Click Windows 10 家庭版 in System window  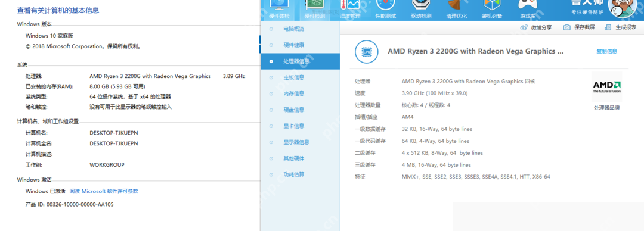[49, 36]
